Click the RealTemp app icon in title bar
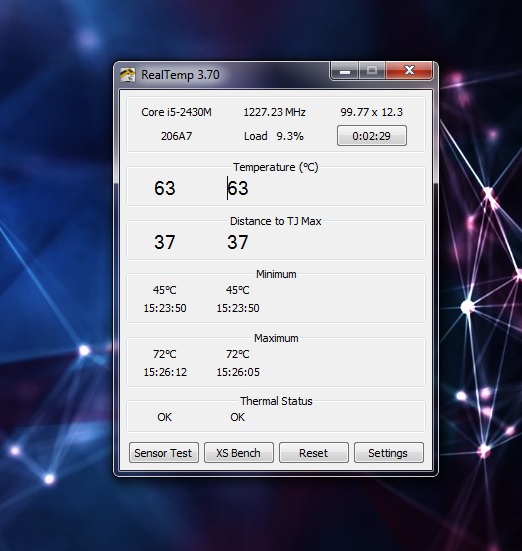 (127, 75)
